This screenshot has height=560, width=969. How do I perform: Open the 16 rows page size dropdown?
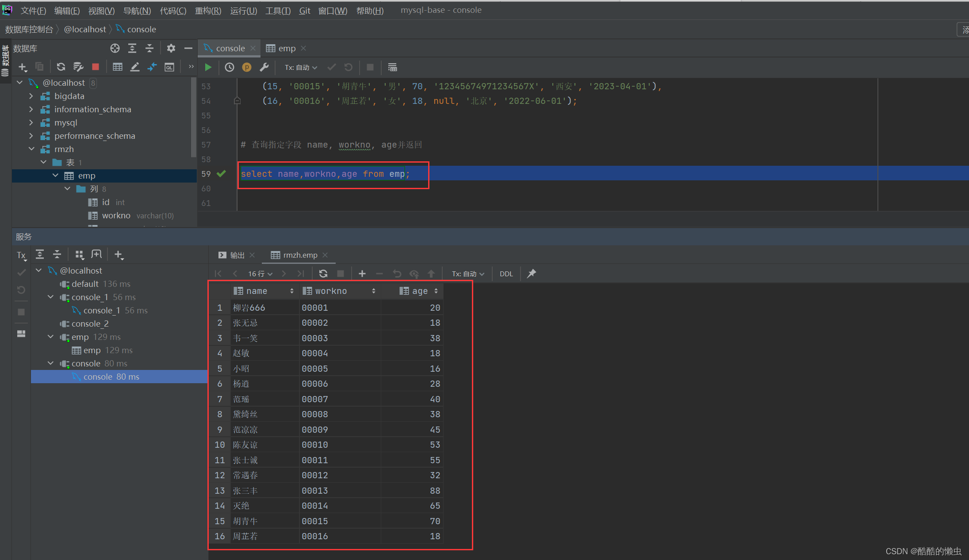point(260,274)
